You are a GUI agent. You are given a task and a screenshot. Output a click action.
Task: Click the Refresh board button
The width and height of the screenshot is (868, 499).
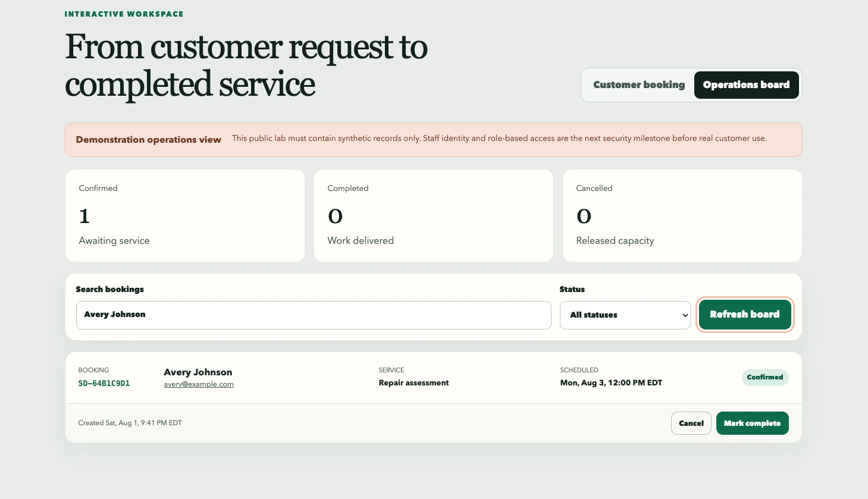tap(745, 315)
